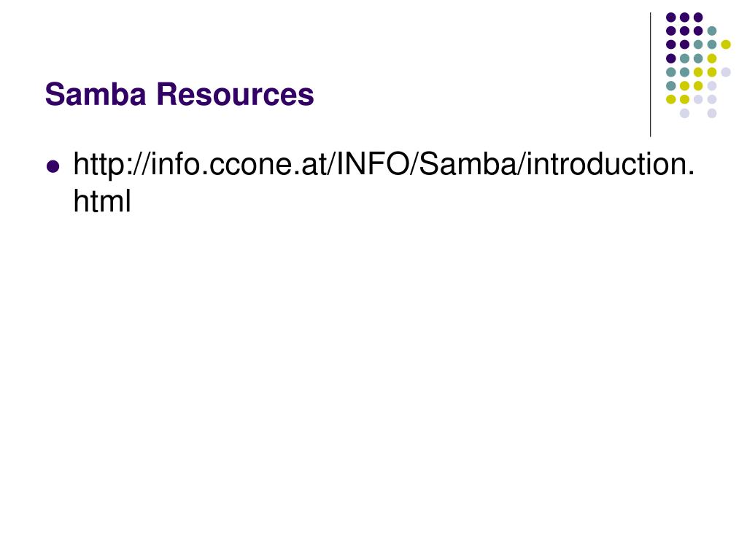
Task: Click the vertical divider line beside the dots
Action: (x=650, y=75)
